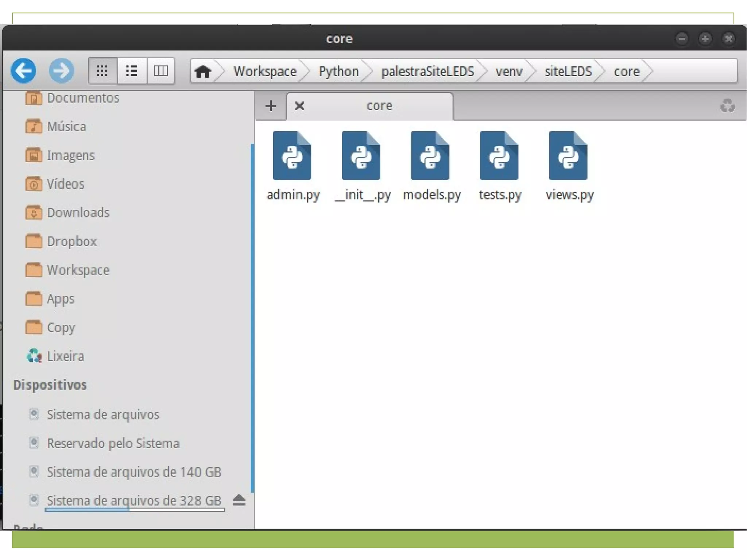Jump to venv breadcrumb segment
Screen dimensions: 747x560
coord(509,71)
